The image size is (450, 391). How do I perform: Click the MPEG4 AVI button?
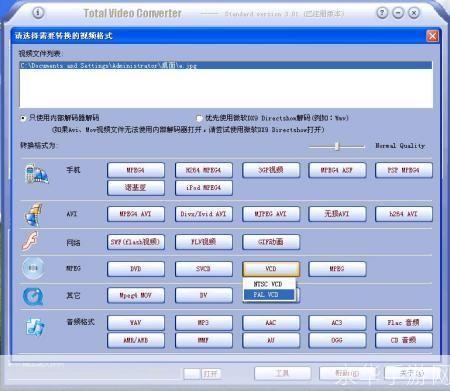[x=136, y=214]
